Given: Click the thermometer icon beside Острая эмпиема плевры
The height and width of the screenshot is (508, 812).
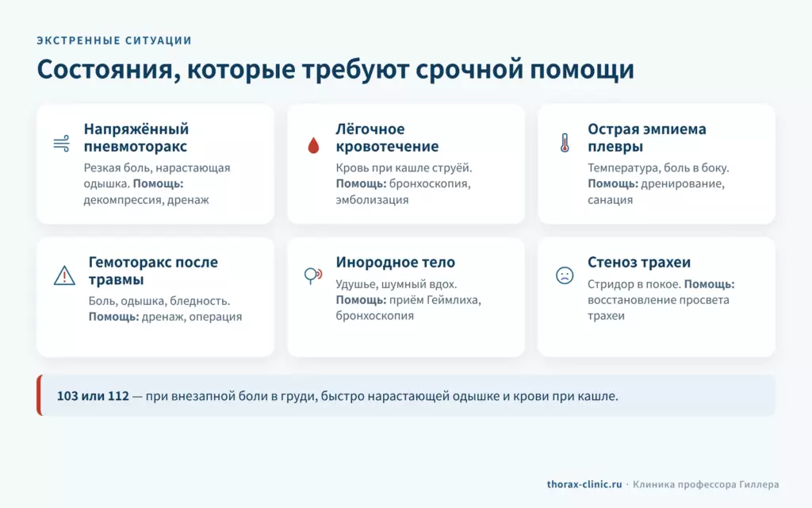Looking at the screenshot, I should pyautogui.click(x=565, y=143).
